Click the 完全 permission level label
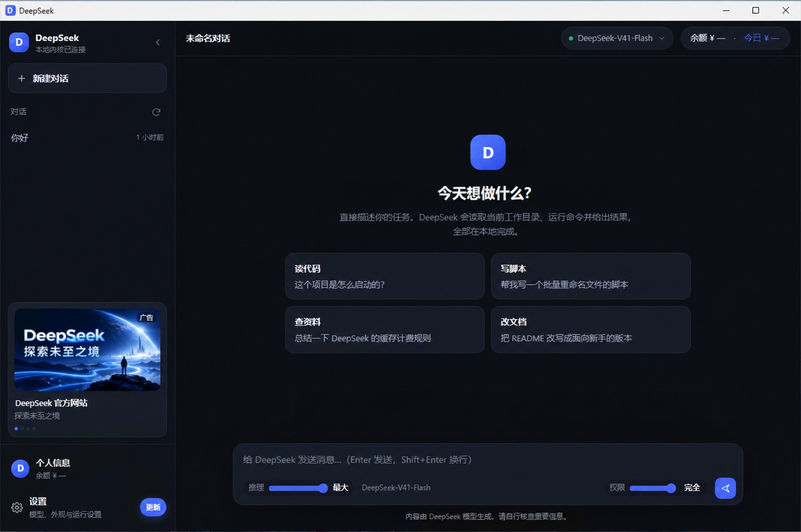Screen dimensions: 801x532 (x=692, y=488)
